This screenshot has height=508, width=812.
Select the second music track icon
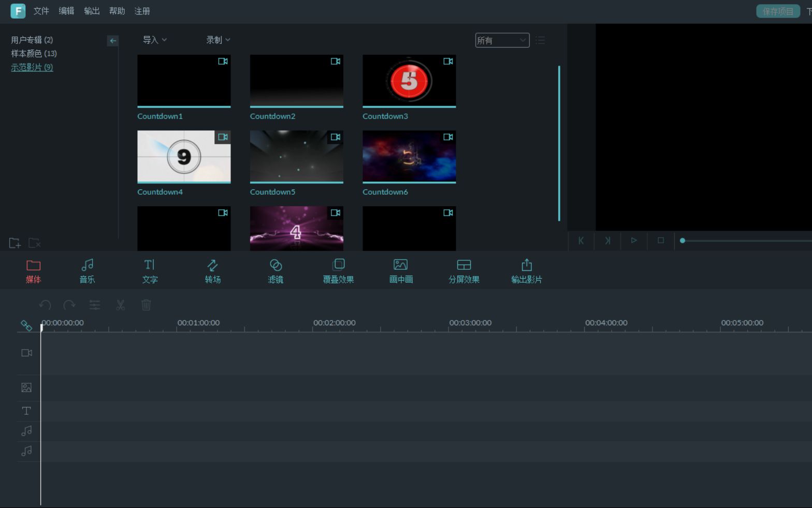tap(26, 451)
